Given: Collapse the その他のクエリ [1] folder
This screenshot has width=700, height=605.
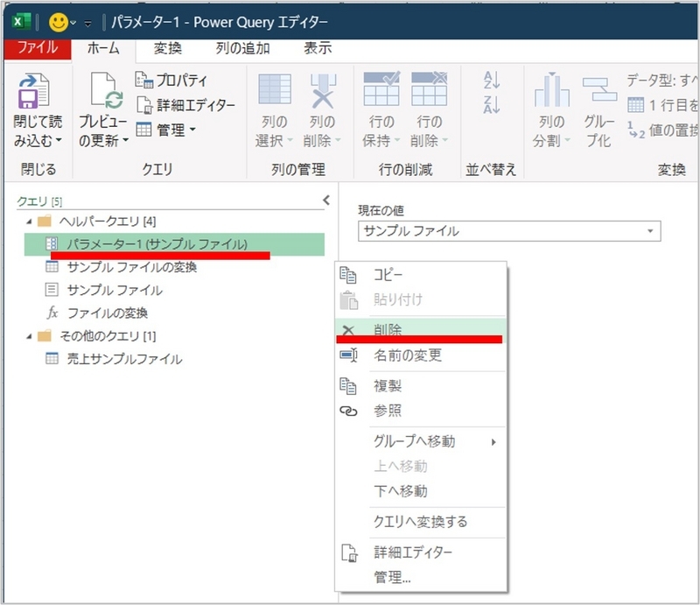Looking at the screenshot, I should click(29, 336).
